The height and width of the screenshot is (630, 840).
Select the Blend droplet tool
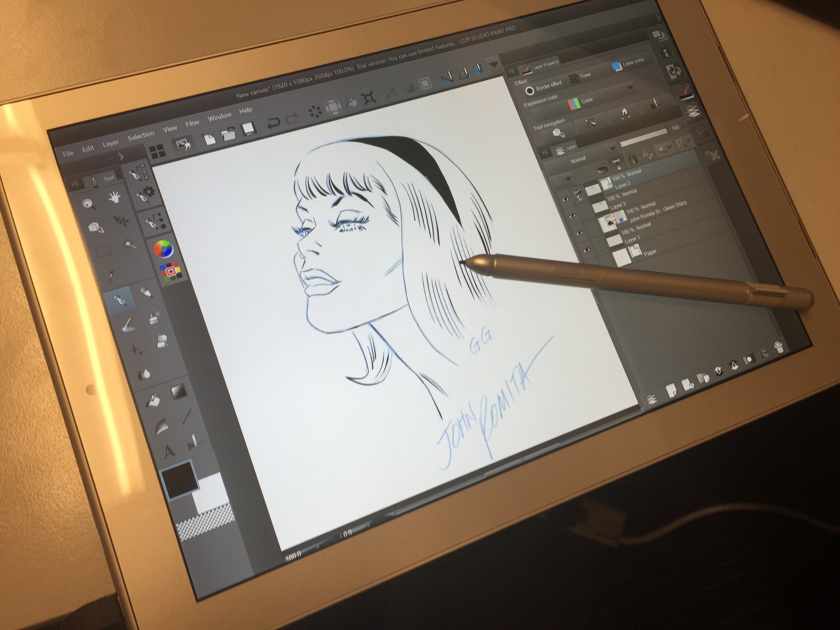[x=144, y=375]
